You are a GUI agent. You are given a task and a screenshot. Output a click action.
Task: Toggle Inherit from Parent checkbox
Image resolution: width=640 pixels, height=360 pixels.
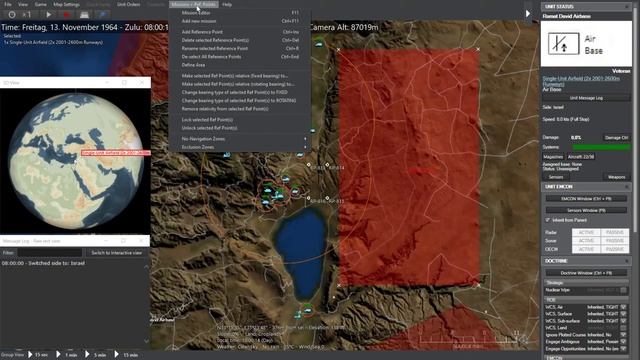(x=548, y=220)
